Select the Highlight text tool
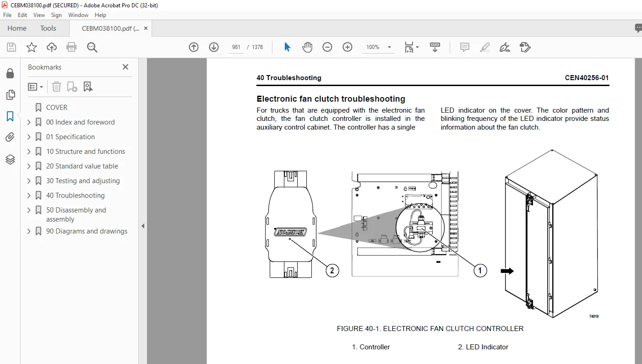The height and width of the screenshot is (364, 642). [485, 47]
